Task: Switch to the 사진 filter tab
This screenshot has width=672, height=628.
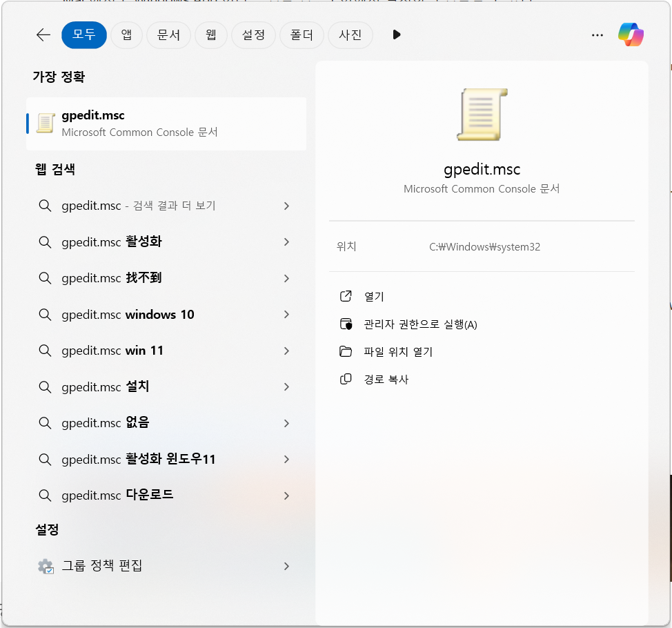Action: point(350,35)
